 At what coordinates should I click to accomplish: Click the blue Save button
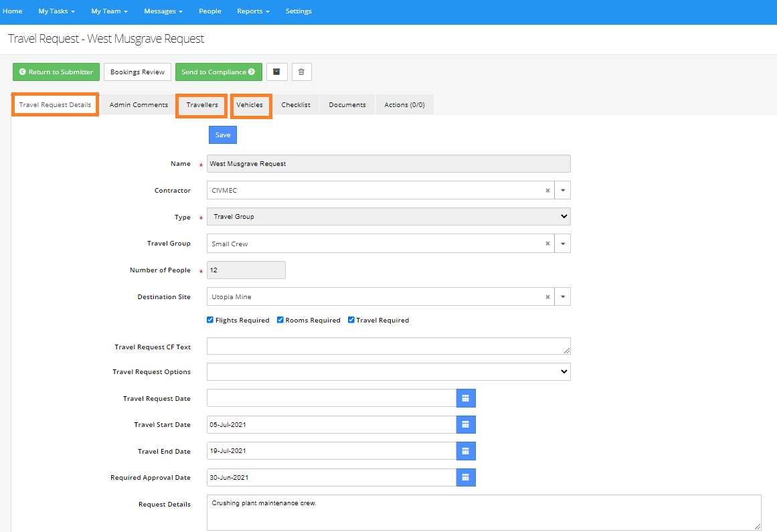[222, 135]
